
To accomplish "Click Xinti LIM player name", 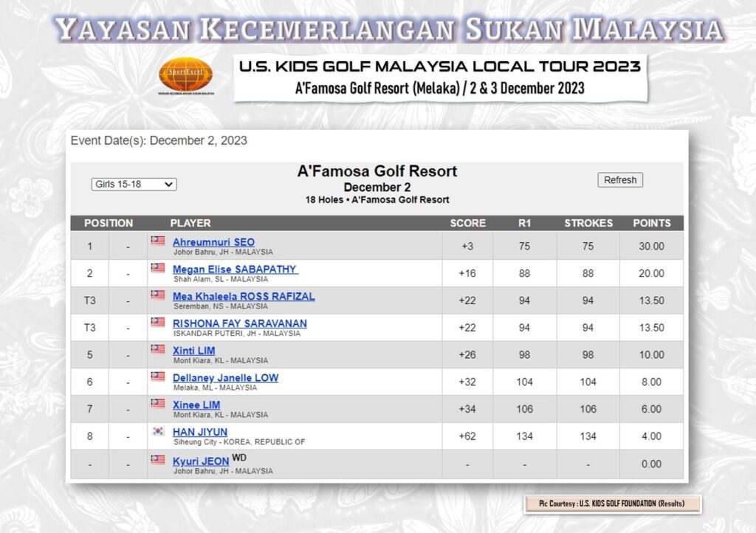I will click(193, 351).
